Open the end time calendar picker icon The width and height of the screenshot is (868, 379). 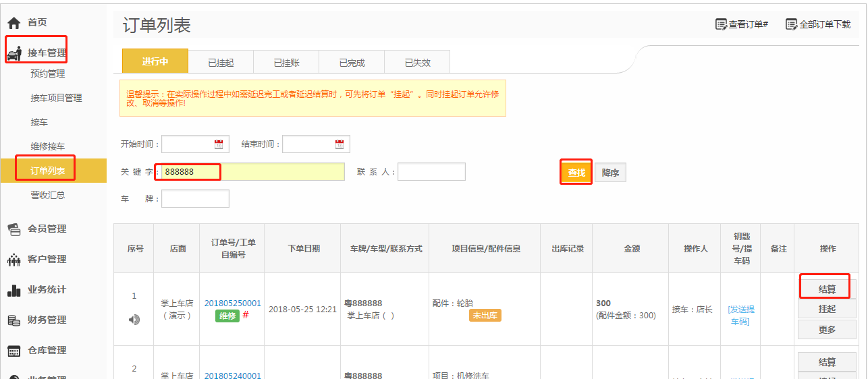[x=340, y=144]
